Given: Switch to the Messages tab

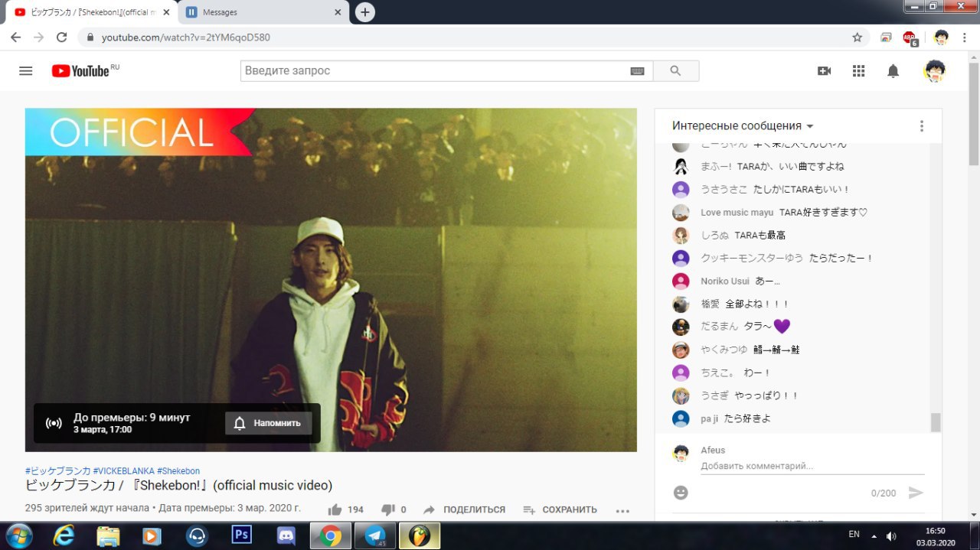Looking at the screenshot, I should (263, 12).
